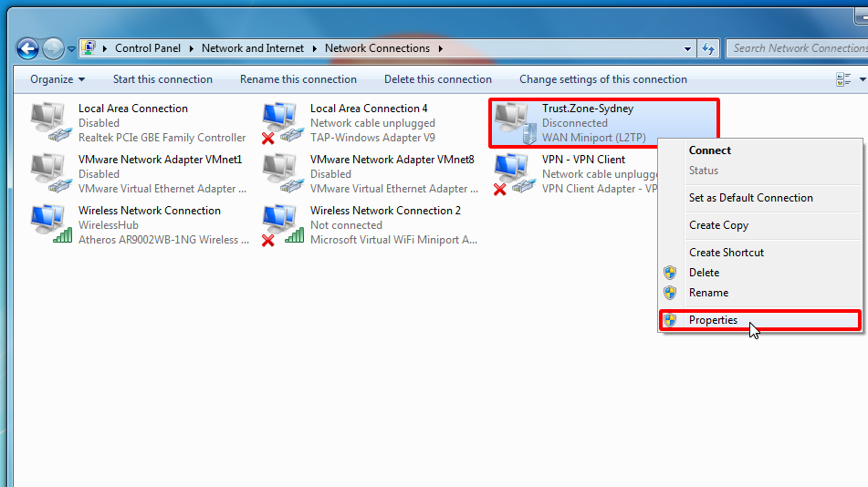This screenshot has width=868, height=487.
Task: Select the Wireless Network Connection icon
Action: 50,224
